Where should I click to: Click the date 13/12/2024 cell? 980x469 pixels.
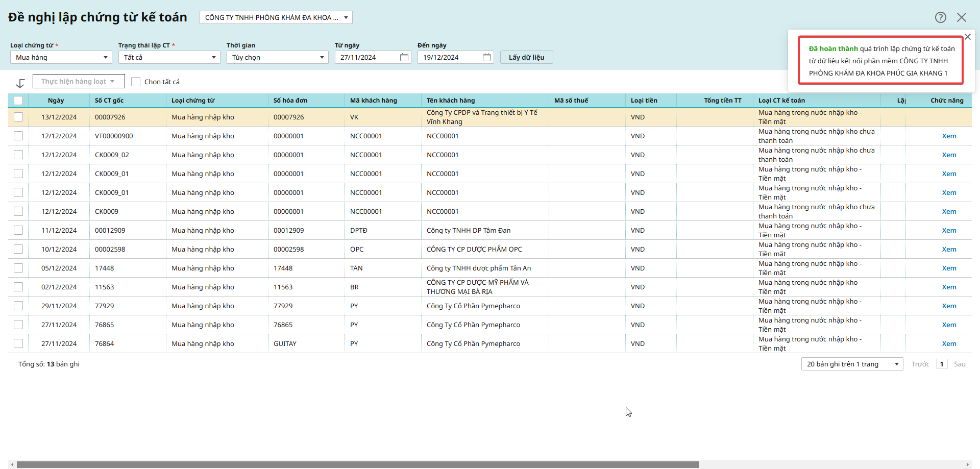pos(59,117)
